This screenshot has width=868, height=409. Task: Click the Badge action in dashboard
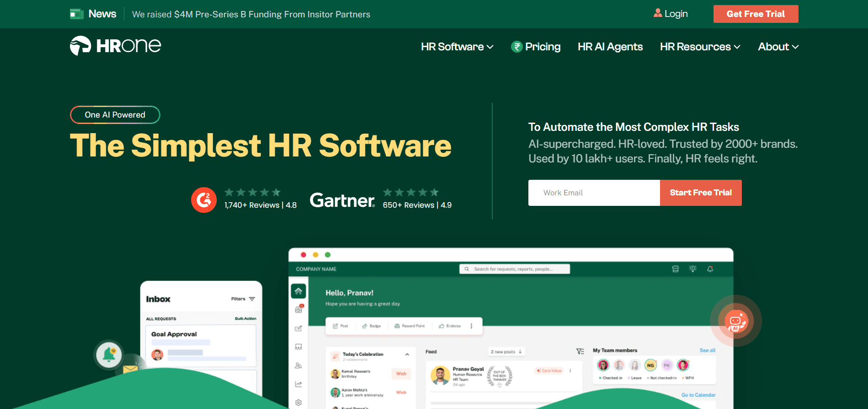(x=371, y=326)
